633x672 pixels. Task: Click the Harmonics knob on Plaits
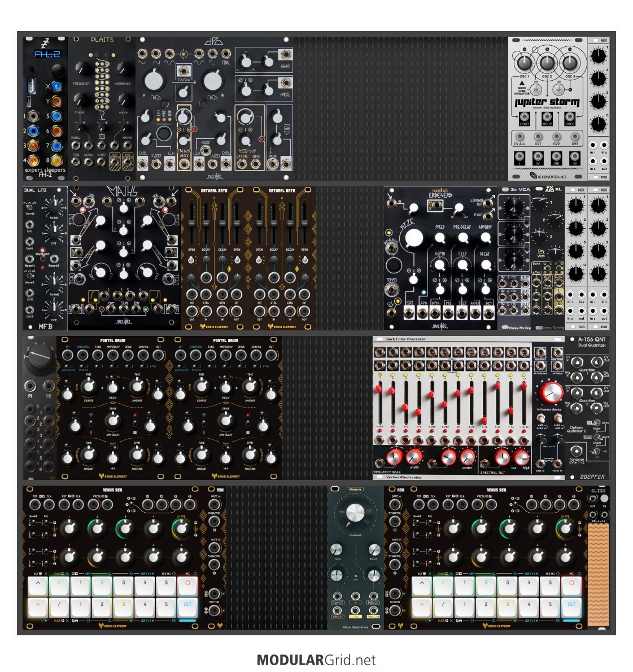123,68
